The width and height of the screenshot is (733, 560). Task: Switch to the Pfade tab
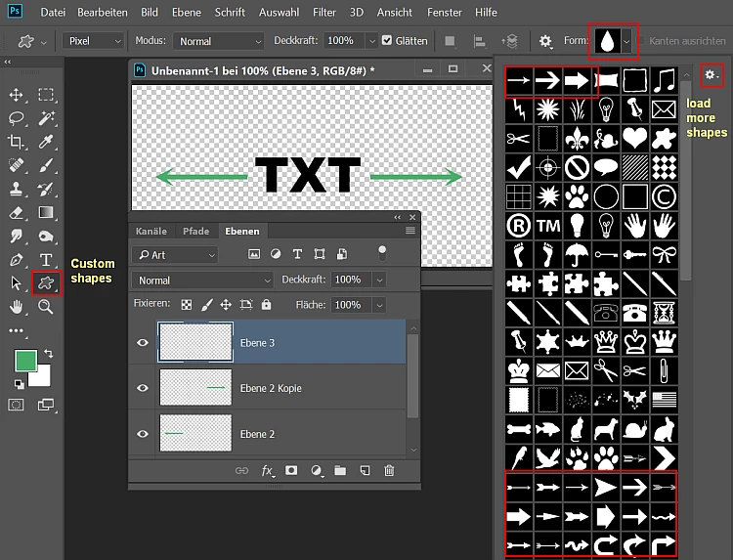[195, 231]
